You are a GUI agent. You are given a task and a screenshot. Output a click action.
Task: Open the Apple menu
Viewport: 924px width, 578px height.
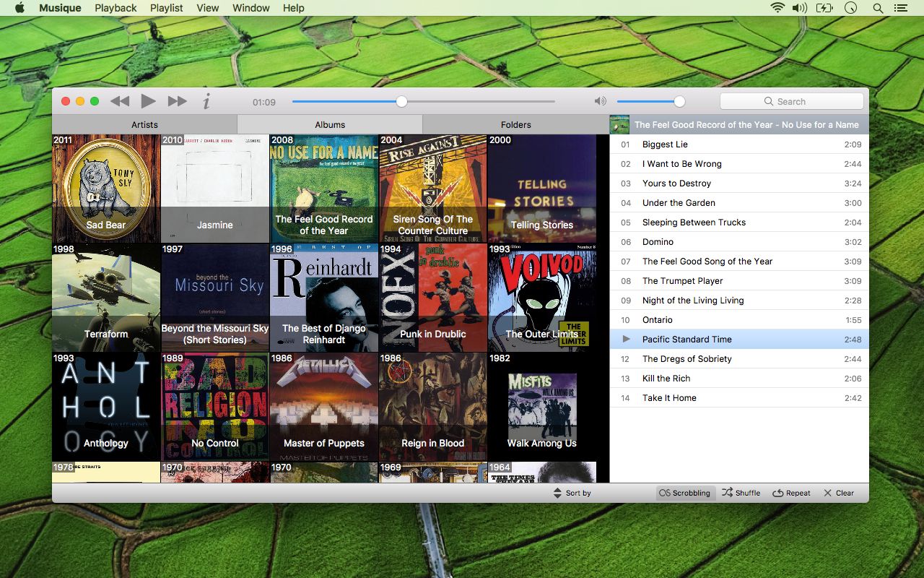[x=19, y=8]
